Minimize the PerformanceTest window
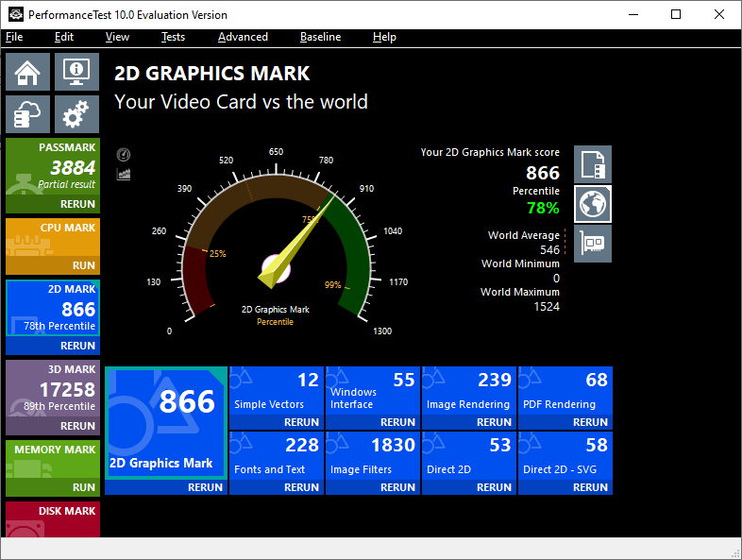Viewport: 742px width, 560px height. (x=633, y=14)
